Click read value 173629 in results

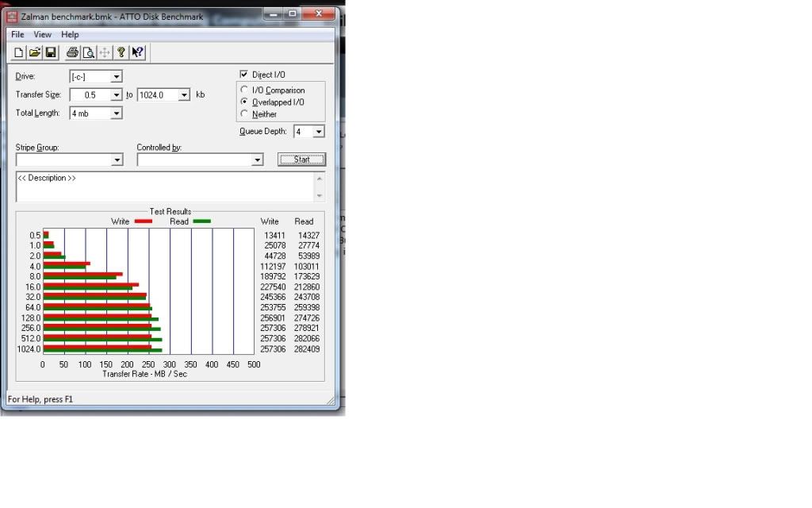307,277
